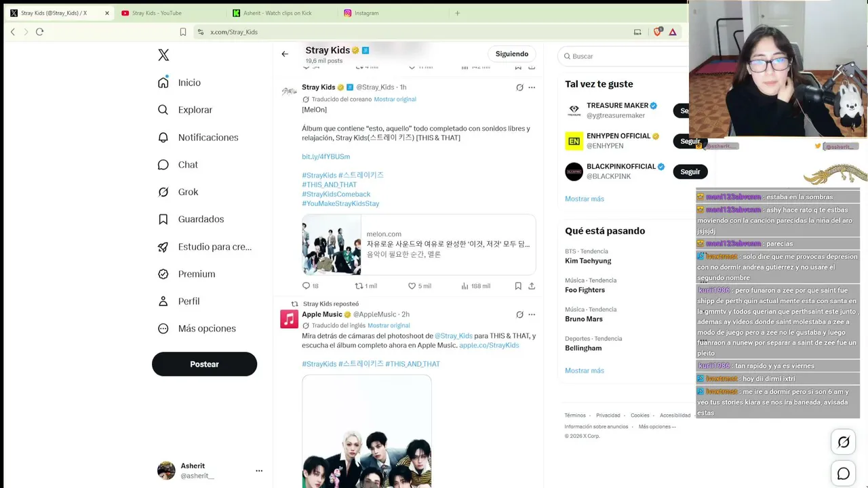Open #StrayKidsComeback hashtag
Image resolution: width=868 pixels, height=488 pixels.
pyautogui.click(x=336, y=194)
